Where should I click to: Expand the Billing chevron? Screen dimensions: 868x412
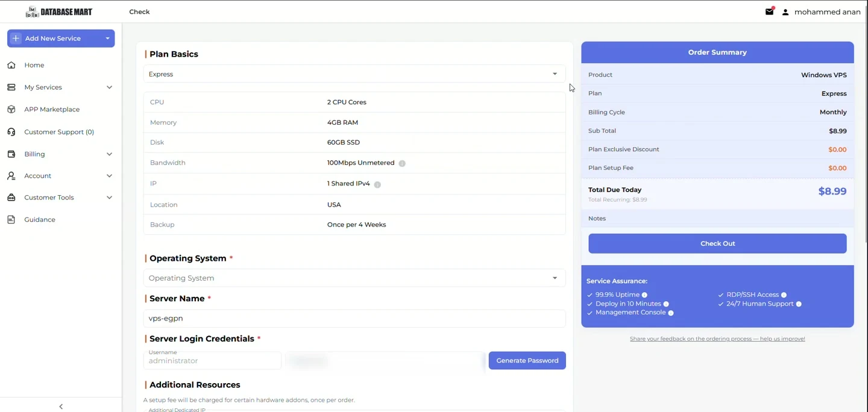[109, 154]
